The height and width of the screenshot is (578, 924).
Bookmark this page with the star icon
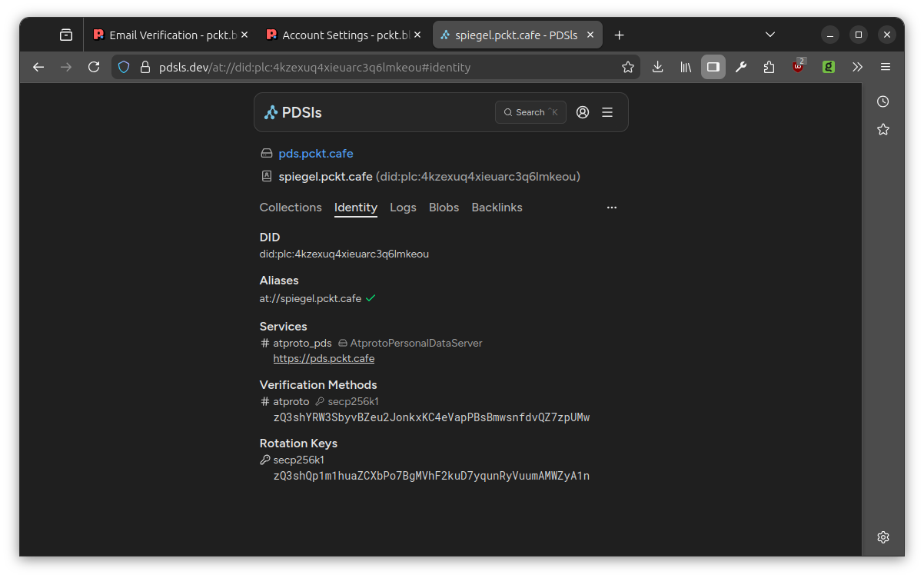point(628,67)
